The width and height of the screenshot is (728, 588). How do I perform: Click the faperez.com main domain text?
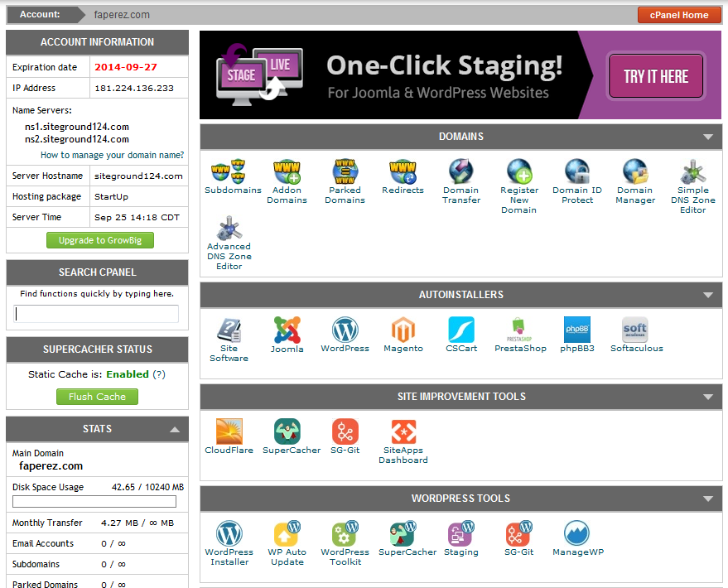click(x=51, y=466)
